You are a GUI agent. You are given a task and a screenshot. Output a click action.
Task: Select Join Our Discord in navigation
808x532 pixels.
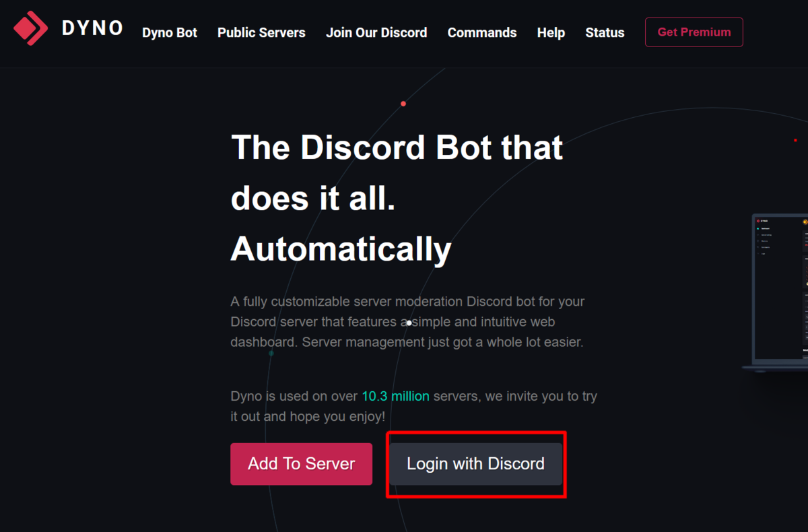coord(376,32)
